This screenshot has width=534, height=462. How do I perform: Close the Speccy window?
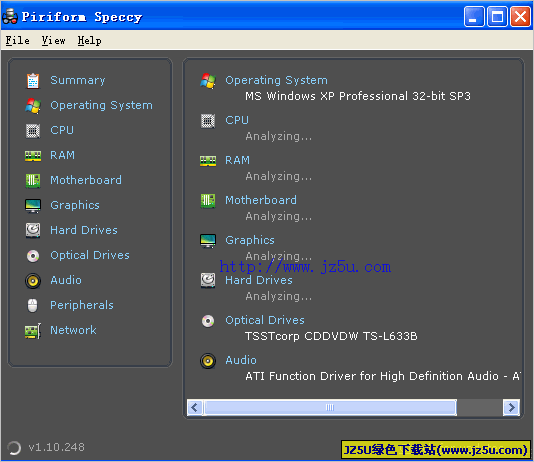coord(520,16)
